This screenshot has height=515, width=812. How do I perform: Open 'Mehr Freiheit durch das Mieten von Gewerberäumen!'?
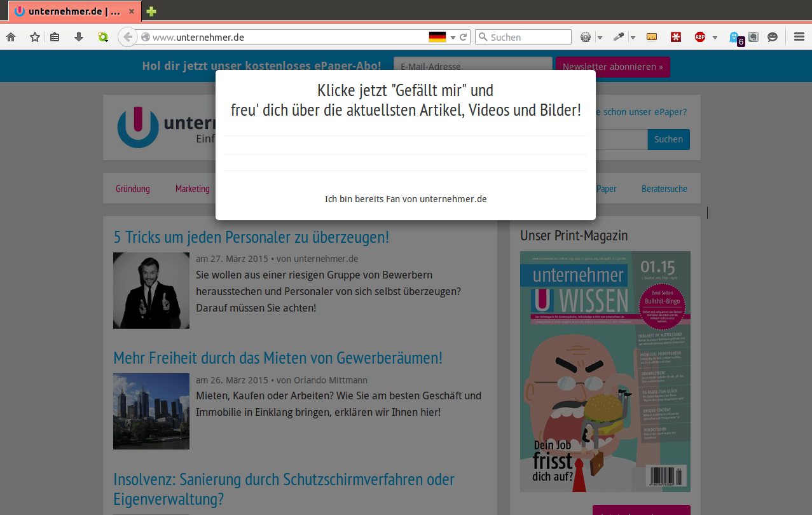tap(278, 358)
